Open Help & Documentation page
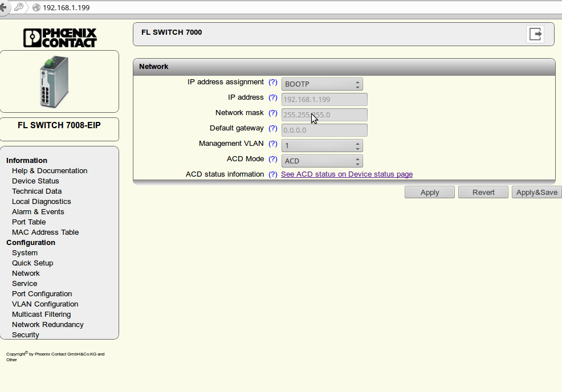Screen dimensions: 562x392 click(x=50, y=171)
